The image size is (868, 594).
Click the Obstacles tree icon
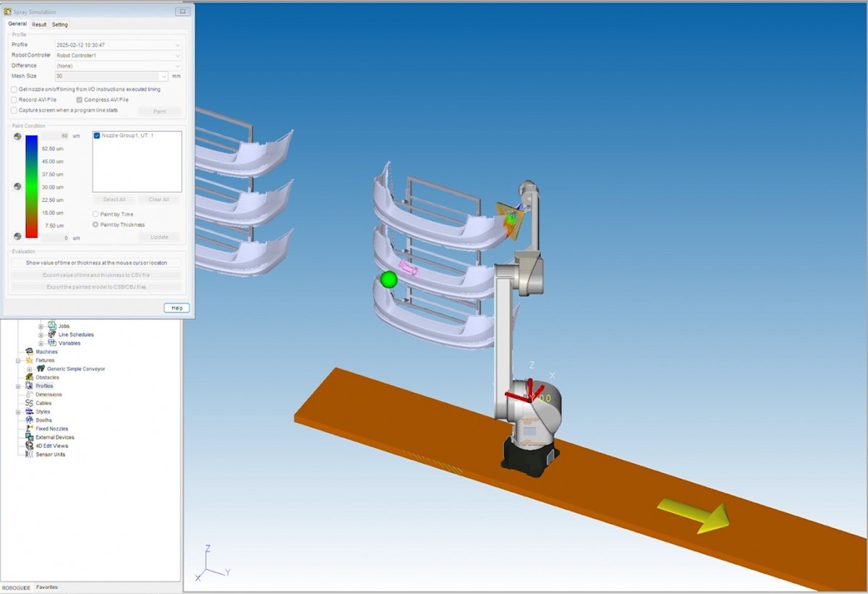coord(30,378)
